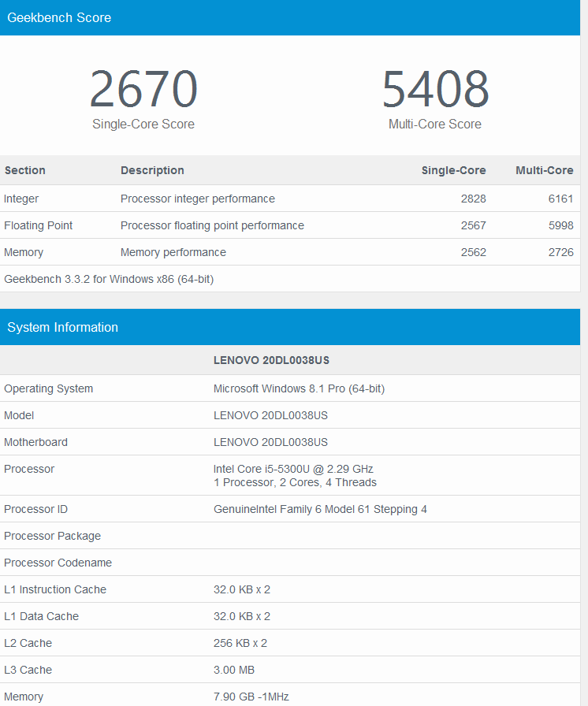Click the Section column header
Viewport: 588px width, 706px height.
tap(25, 170)
